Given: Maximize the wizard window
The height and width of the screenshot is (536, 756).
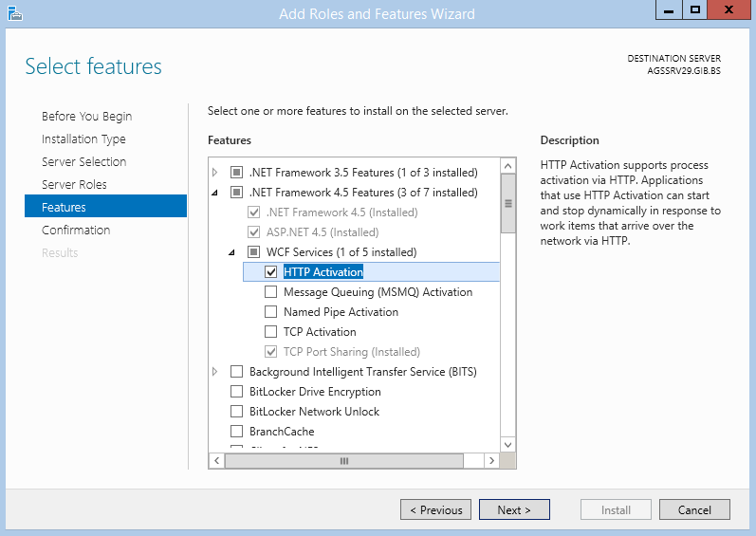Looking at the screenshot, I should pyautogui.click(x=694, y=10).
